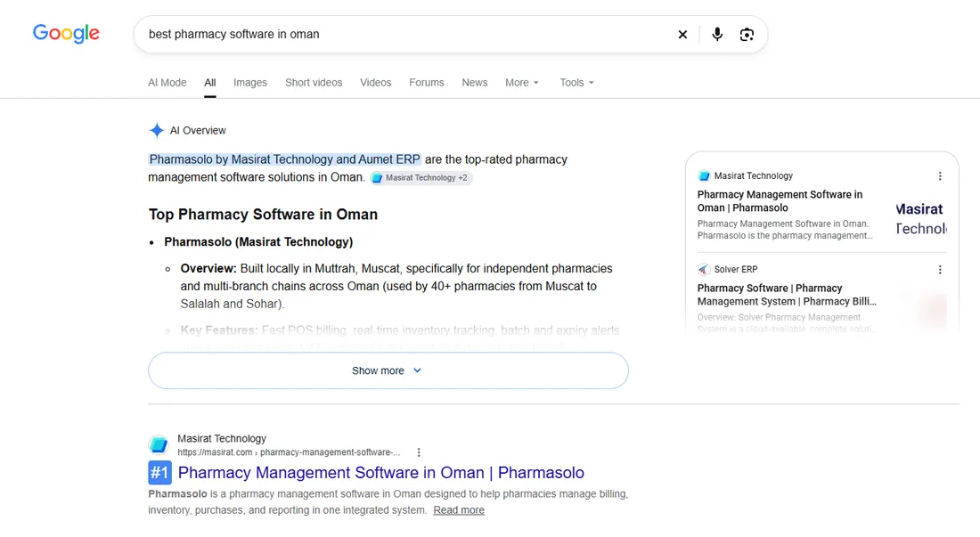Click the AI Overview sparkle icon
This screenshot has height=537, width=980.
click(156, 131)
